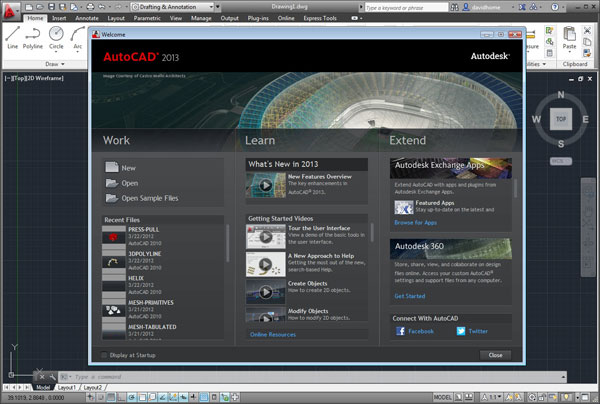Toggle Snap Mode in status bar
Viewport: 600px width, 404px height.
point(100,397)
